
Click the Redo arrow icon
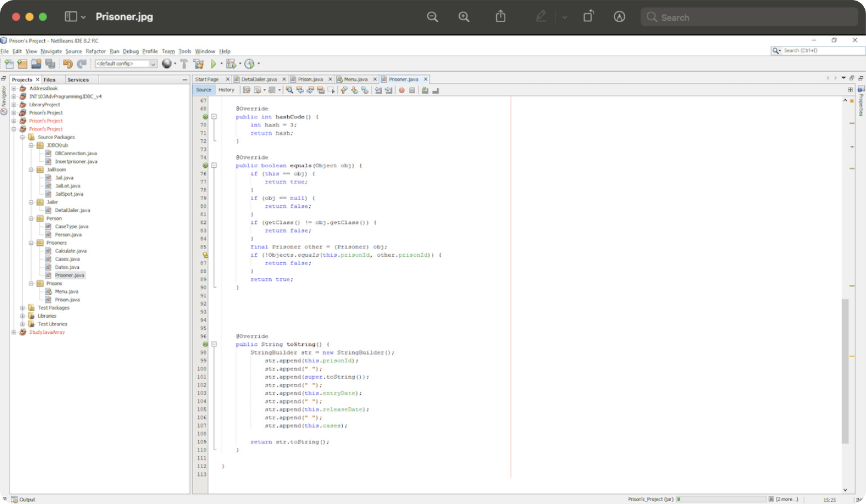tap(82, 64)
